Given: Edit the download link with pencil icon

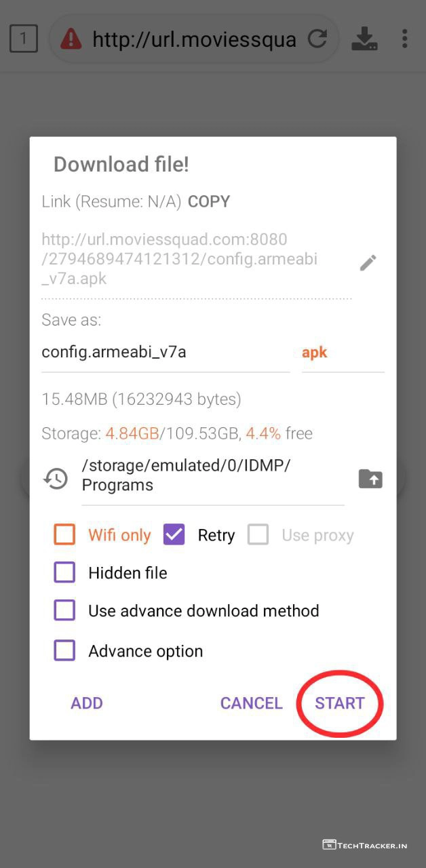Looking at the screenshot, I should click(x=368, y=263).
